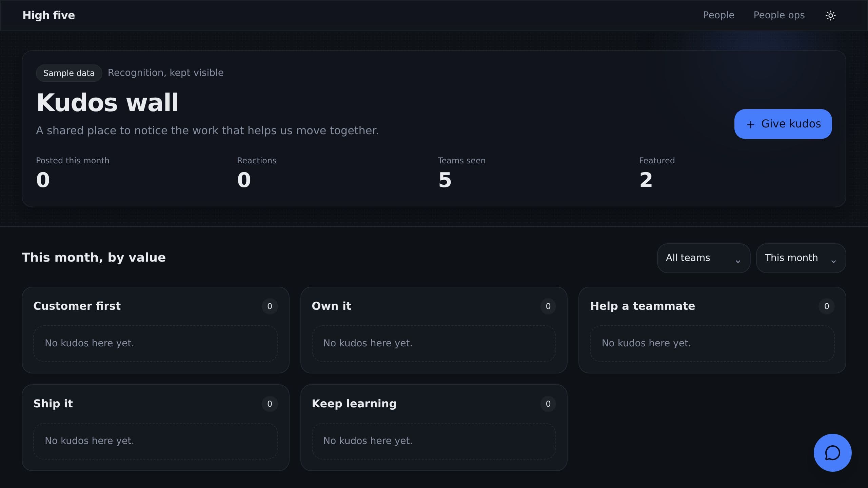The image size is (868, 488).
Task: Click the Featured stat label
Action: pyautogui.click(x=657, y=161)
